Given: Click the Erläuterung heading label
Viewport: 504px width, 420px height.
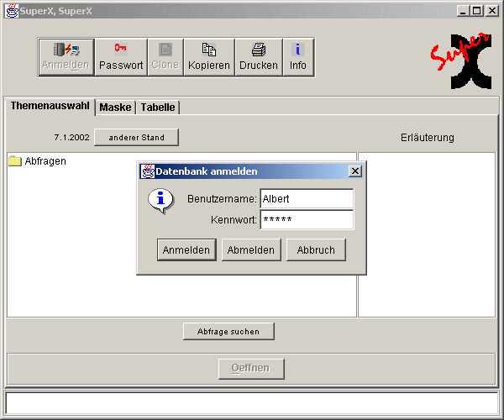Looking at the screenshot, I should point(428,138).
